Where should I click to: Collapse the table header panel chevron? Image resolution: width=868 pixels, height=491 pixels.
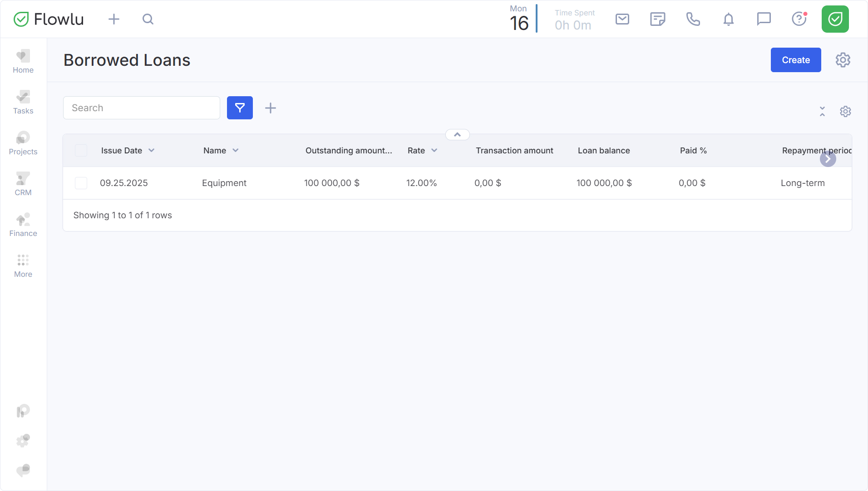pyautogui.click(x=457, y=135)
